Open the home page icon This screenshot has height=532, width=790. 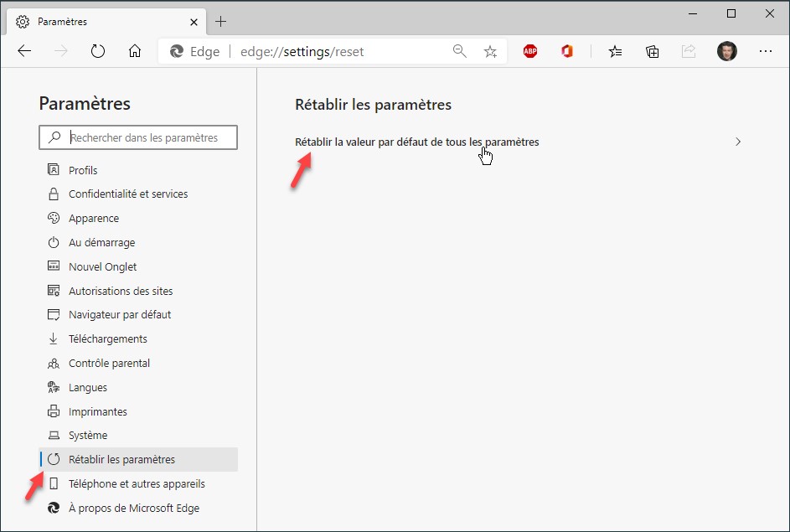point(135,51)
